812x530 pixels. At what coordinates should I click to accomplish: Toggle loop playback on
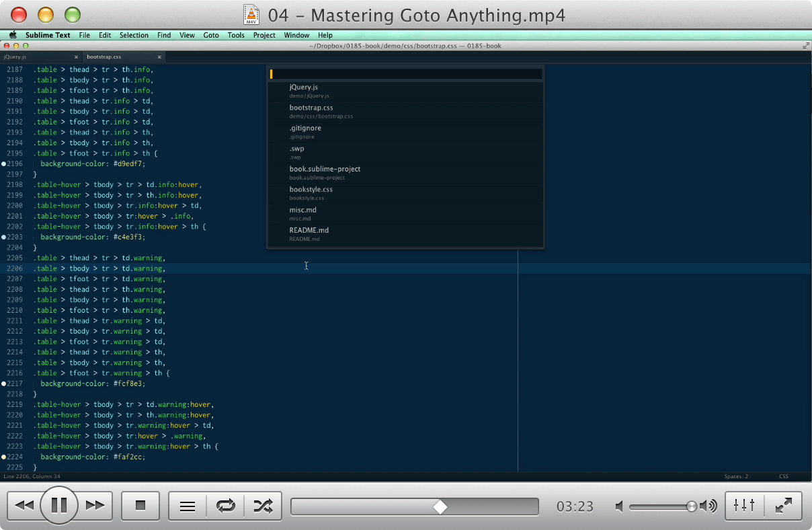pyautogui.click(x=225, y=505)
